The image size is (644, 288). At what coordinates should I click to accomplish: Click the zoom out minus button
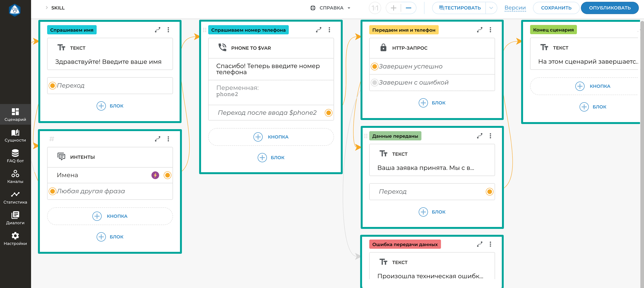coord(408,8)
